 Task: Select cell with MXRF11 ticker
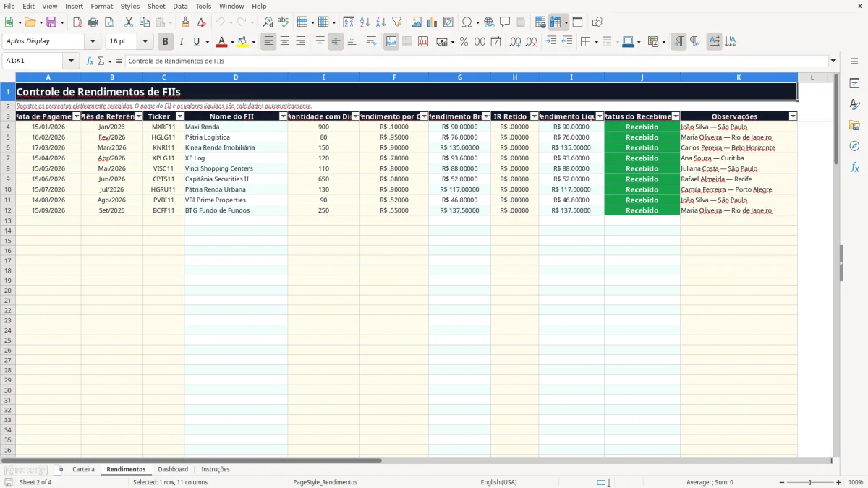point(163,127)
